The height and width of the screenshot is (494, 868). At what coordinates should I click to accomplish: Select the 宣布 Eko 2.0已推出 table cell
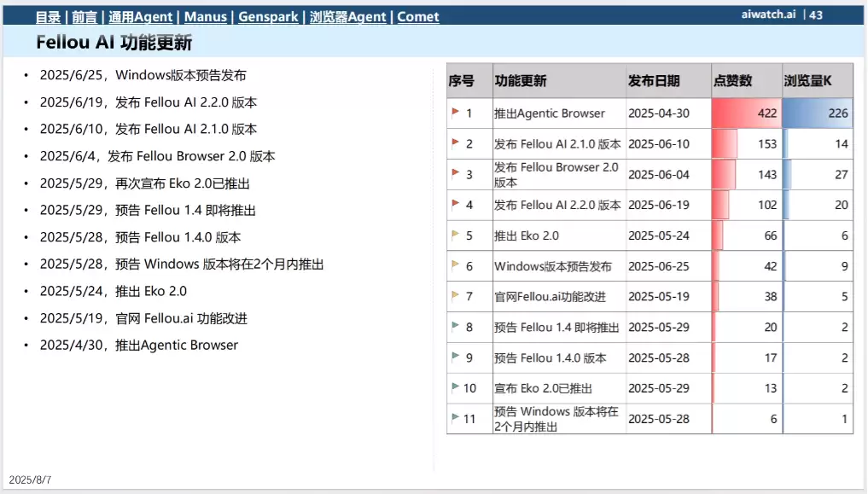(559, 388)
